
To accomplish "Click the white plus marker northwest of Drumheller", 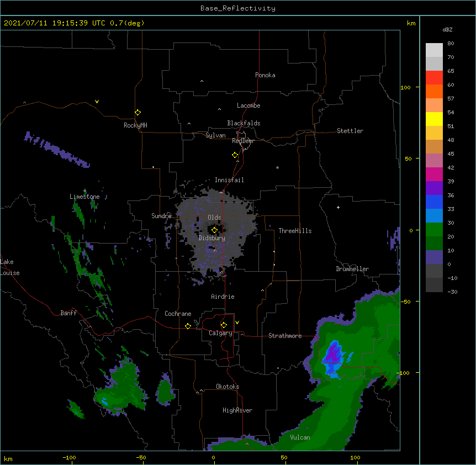I will tap(338, 207).
